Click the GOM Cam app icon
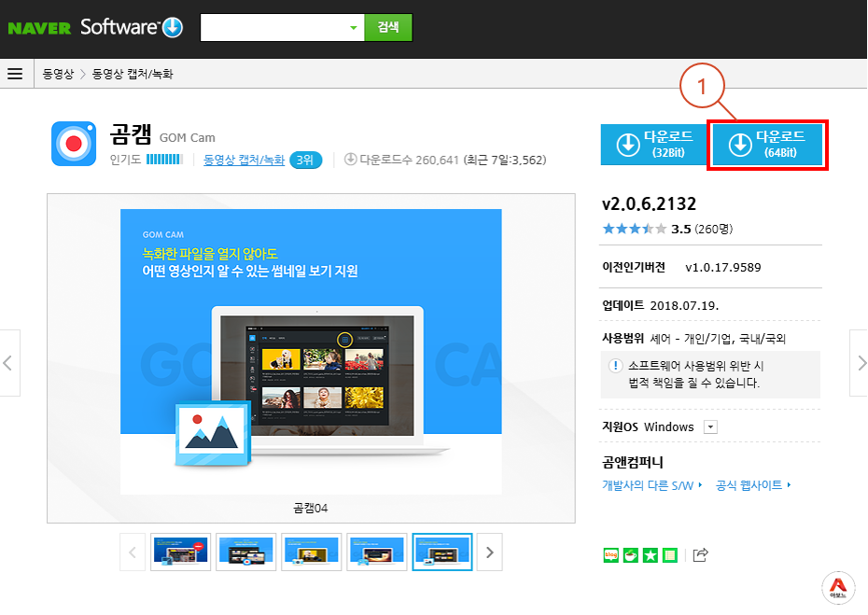 click(x=74, y=144)
